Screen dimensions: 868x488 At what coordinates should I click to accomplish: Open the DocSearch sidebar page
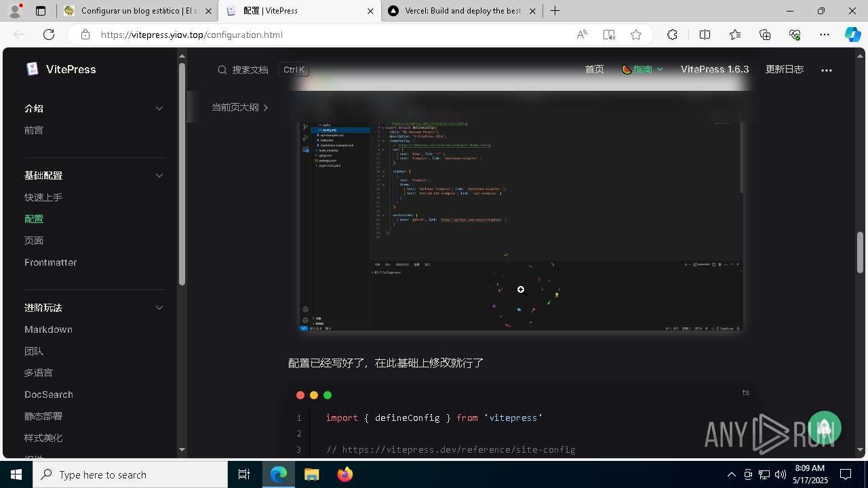point(49,394)
